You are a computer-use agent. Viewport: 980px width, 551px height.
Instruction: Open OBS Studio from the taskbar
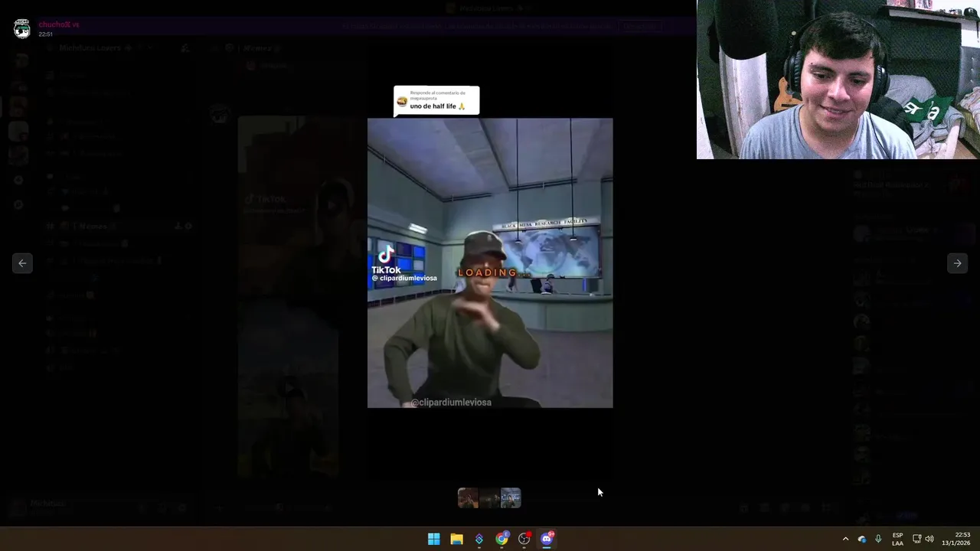(524, 539)
